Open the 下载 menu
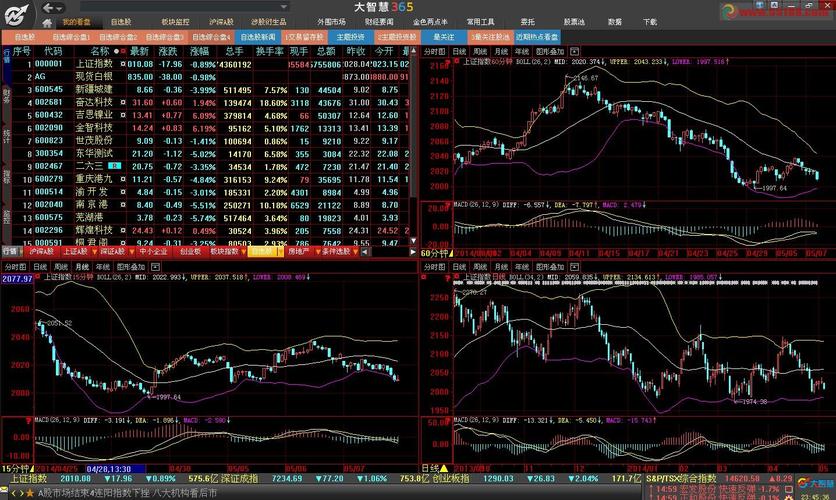Viewport: 836px width, 500px height. point(650,22)
